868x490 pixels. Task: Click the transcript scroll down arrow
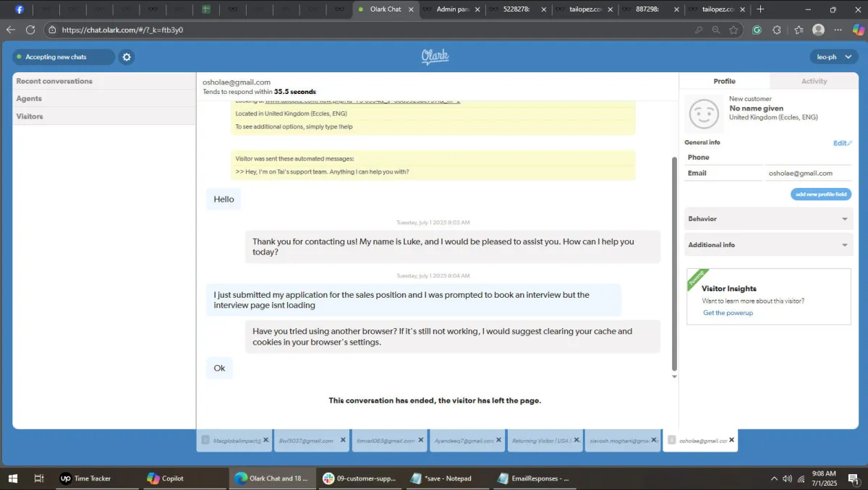pos(675,377)
